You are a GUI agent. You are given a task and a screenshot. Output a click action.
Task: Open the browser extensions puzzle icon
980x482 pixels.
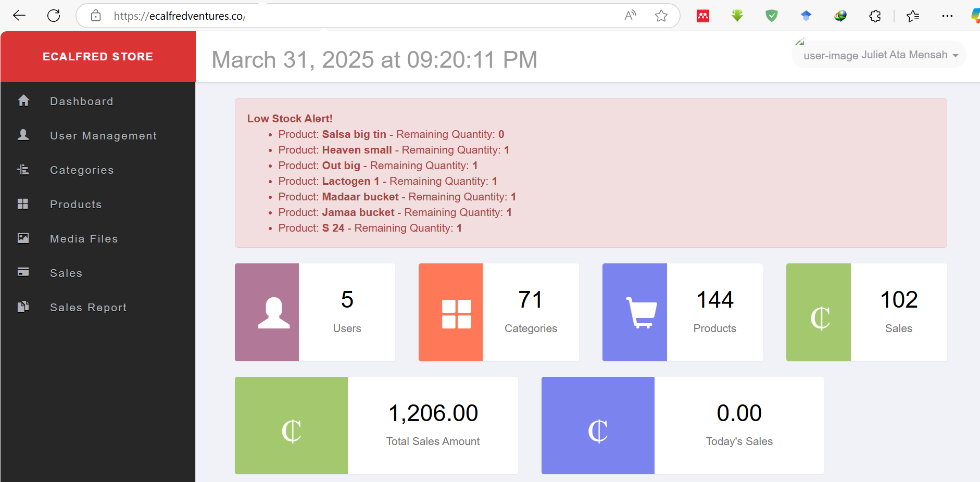[875, 16]
